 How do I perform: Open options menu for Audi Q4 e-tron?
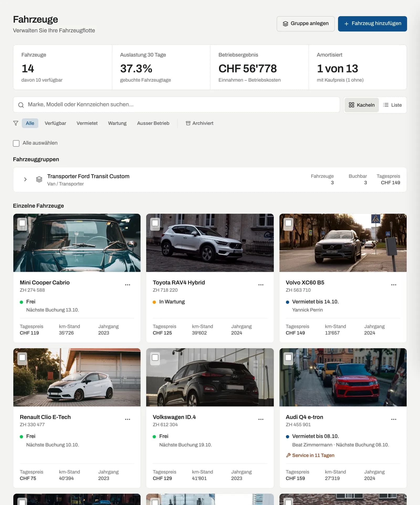tap(394, 419)
